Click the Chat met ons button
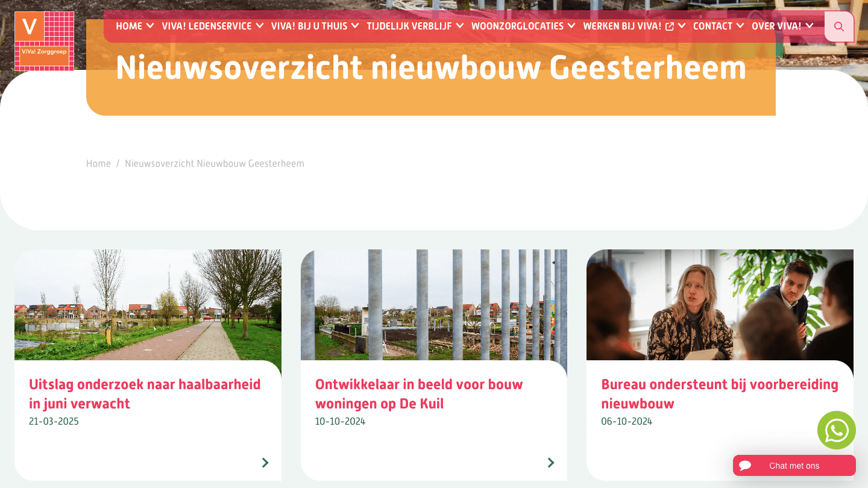868x488 pixels. (x=794, y=466)
